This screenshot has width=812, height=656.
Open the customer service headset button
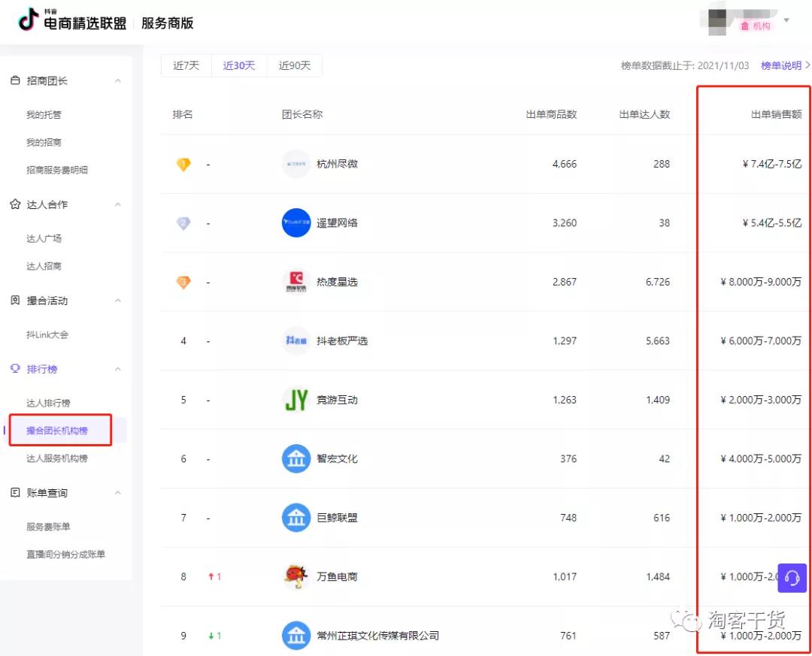792,578
